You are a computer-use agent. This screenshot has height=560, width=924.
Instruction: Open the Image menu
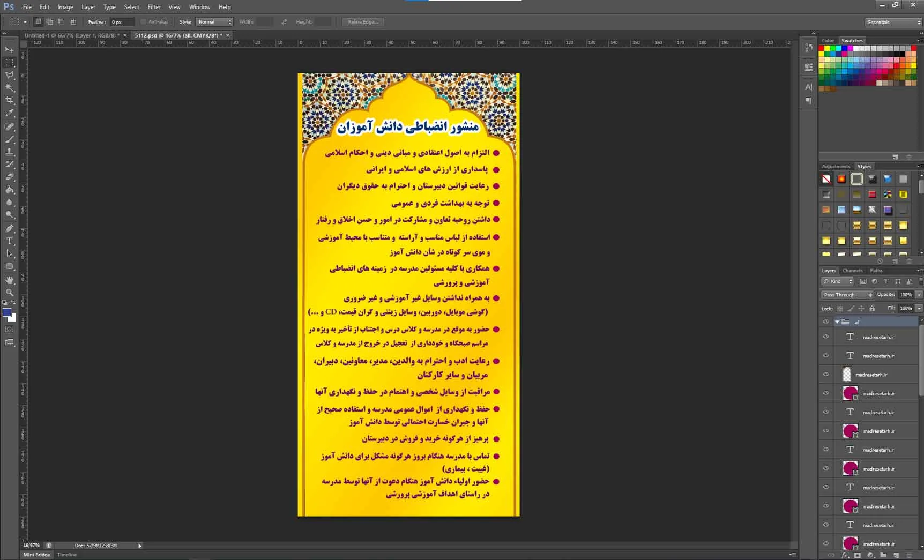[x=65, y=7]
